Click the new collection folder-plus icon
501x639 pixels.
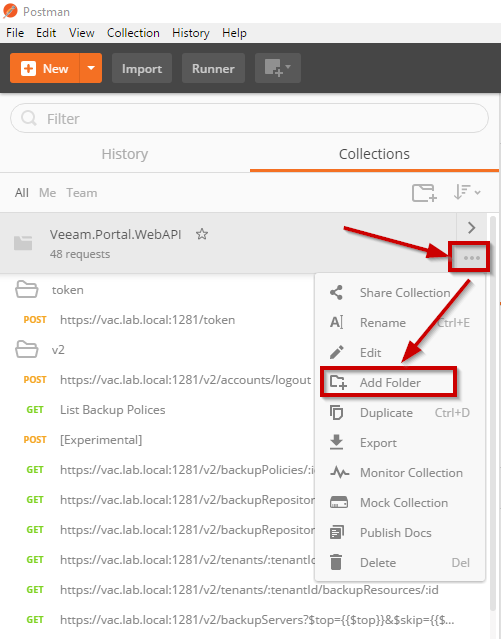click(424, 193)
